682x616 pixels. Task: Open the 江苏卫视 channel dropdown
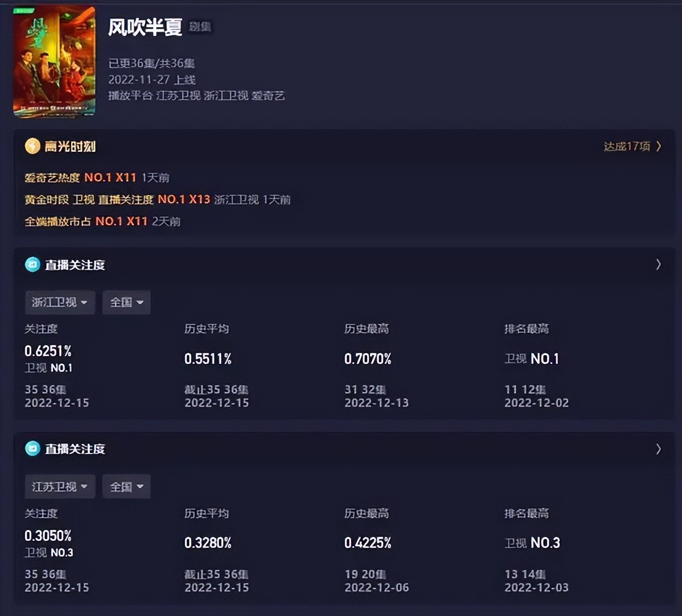[x=60, y=486]
